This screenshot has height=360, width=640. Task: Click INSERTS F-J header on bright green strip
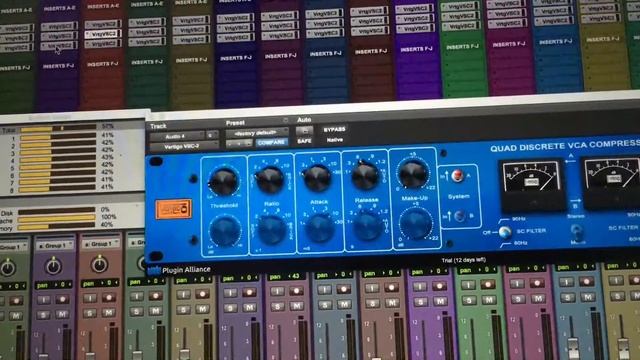click(462, 47)
